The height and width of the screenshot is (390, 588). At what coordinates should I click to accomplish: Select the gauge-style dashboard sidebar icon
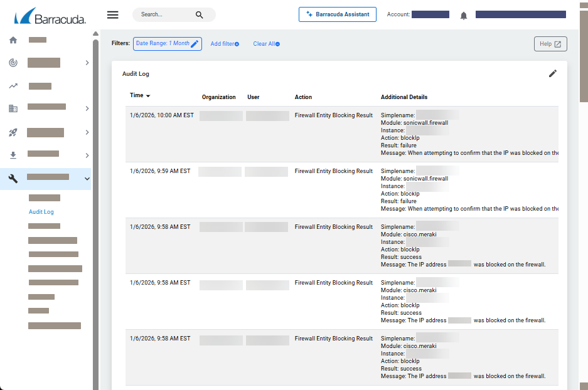tap(13, 62)
